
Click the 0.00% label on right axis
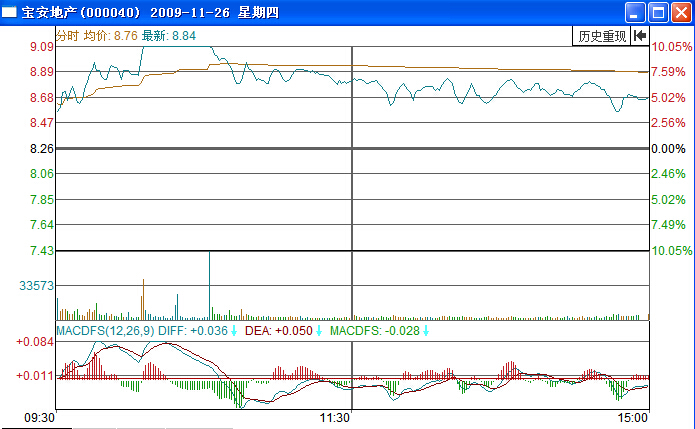670,149
